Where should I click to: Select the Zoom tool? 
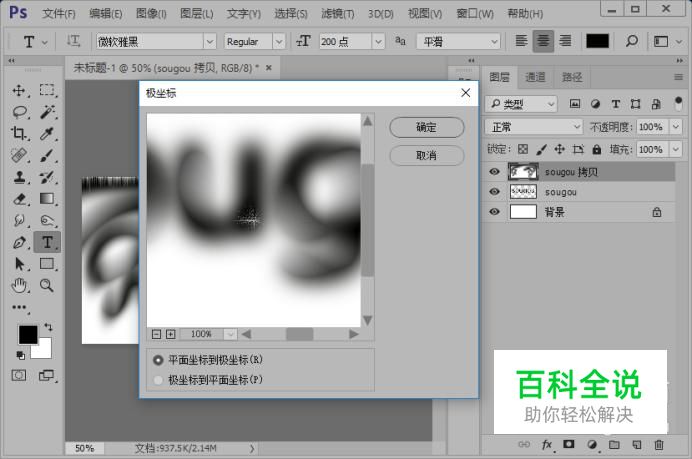tap(47, 286)
